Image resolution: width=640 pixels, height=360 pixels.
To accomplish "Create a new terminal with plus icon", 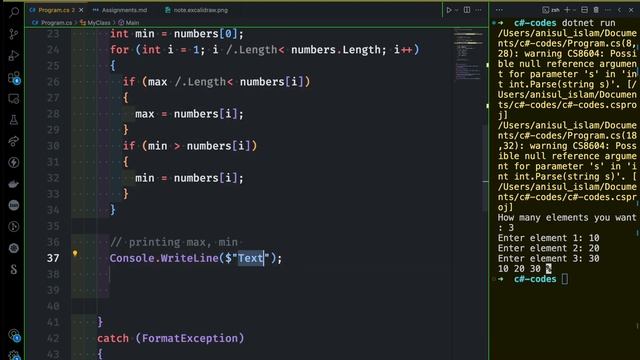I will [x=567, y=10].
